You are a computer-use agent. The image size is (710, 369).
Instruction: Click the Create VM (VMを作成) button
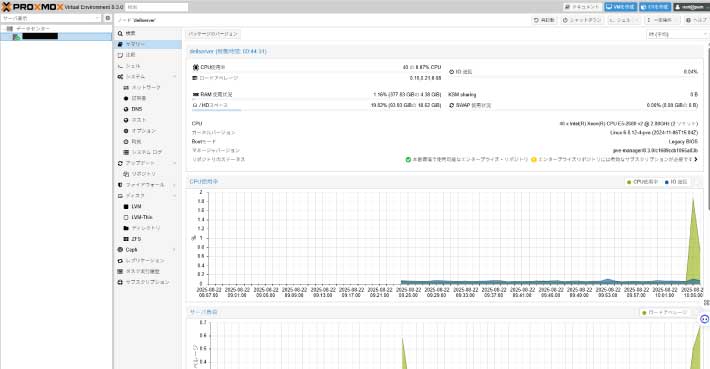pyautogui.click(x=620, y=7)
